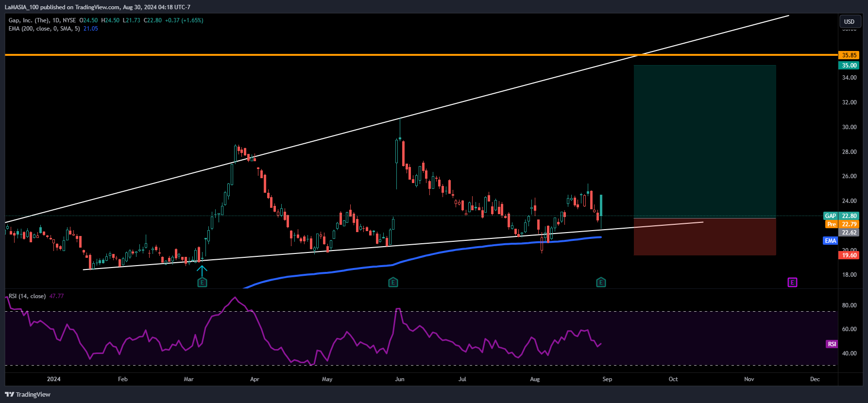Image resolution: width=868 pixels, height=403 pixels.
Task: Click the late August earnings E marker
Action: [x=601, y=283]
